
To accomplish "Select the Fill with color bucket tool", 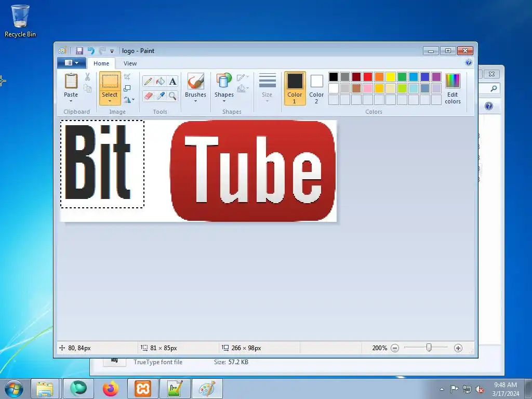I will click(x=161, y=81).
